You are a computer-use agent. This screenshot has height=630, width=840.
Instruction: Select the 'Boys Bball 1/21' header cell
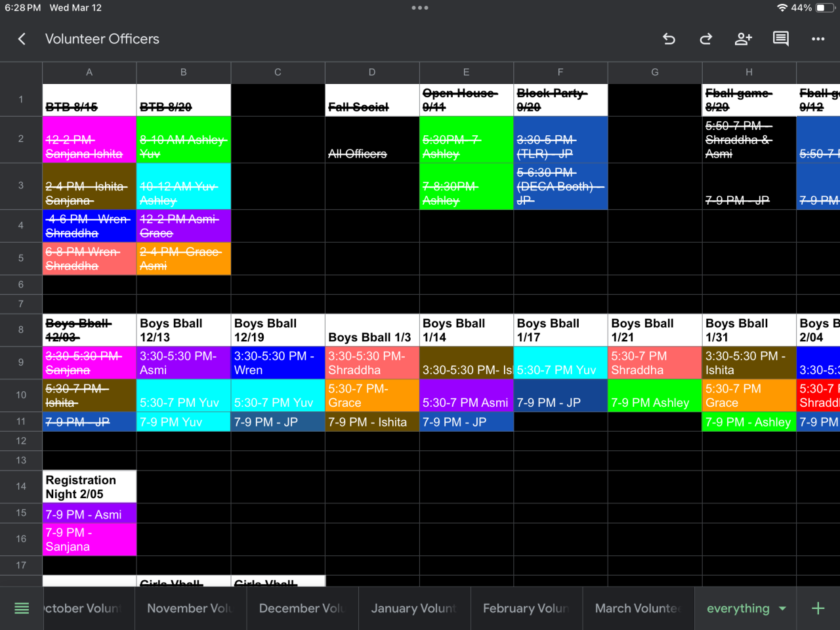655,330
